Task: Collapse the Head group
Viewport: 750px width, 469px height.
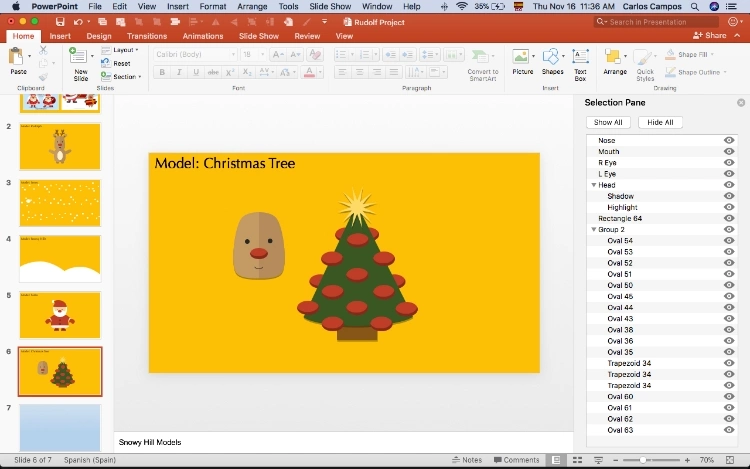Action: (594, 185)
